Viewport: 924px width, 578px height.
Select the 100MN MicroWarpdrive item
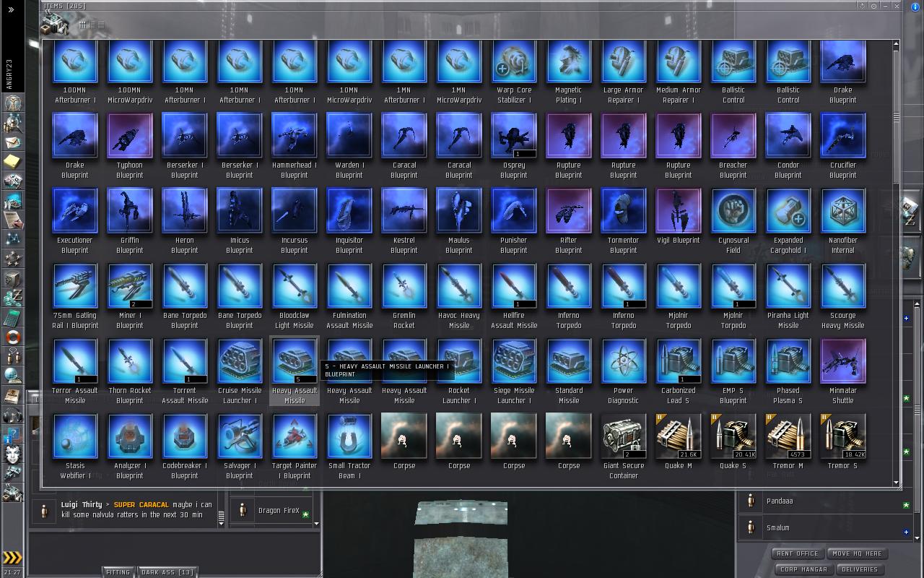(x=130, y=72)
